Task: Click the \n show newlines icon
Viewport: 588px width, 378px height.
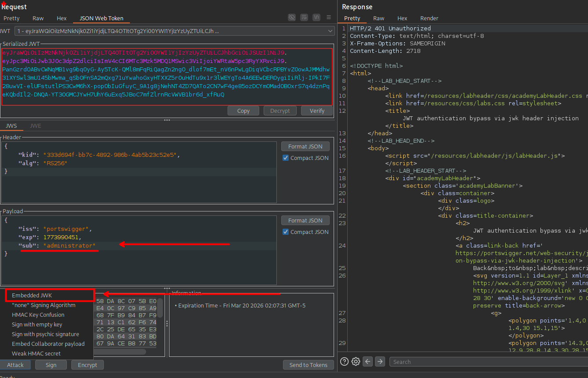Action: click(x=316, y=18)
